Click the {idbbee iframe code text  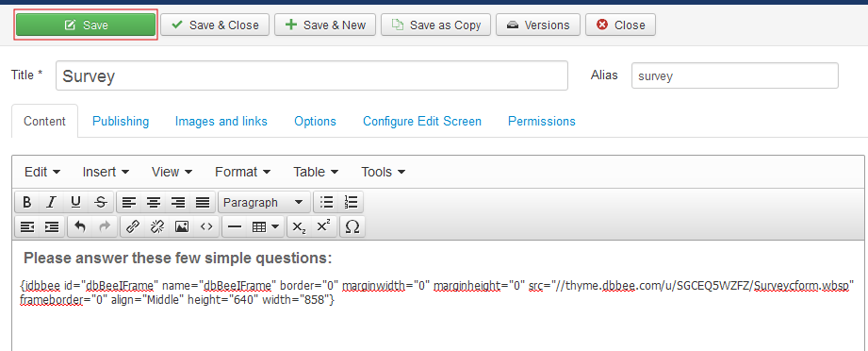(x=437, y=293)
